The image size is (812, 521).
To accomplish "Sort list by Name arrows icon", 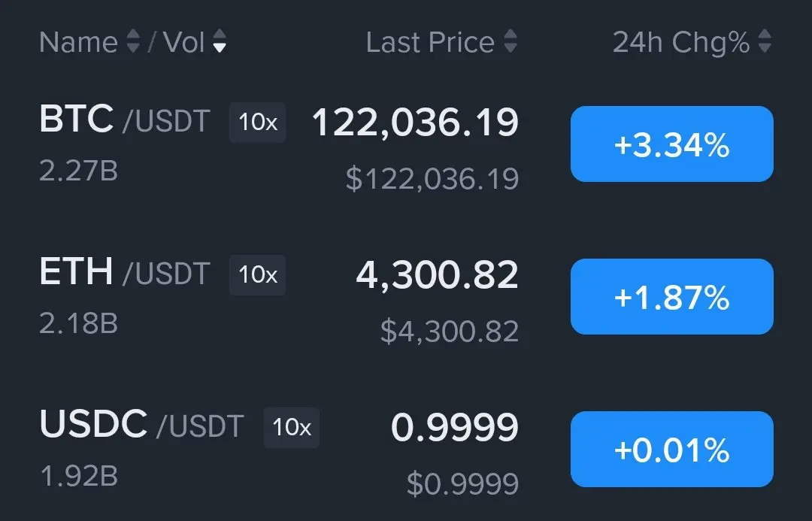I will coord(134,41).
